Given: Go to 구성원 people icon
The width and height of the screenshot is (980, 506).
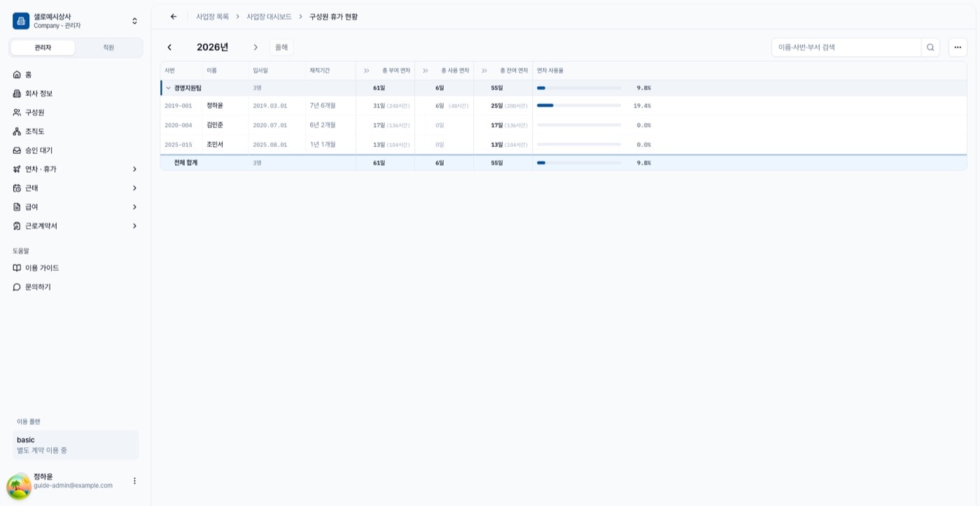Looking at the screenshot, I should tap(17, 112).
